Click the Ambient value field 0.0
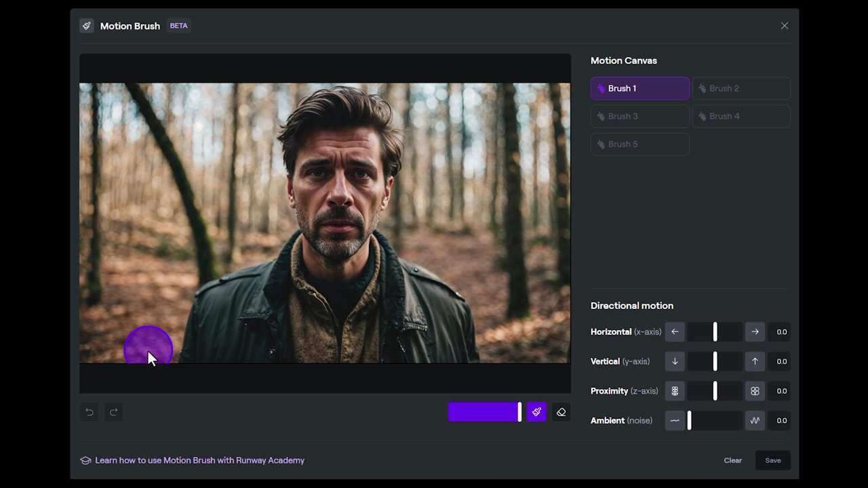 [x=780, y=420]
